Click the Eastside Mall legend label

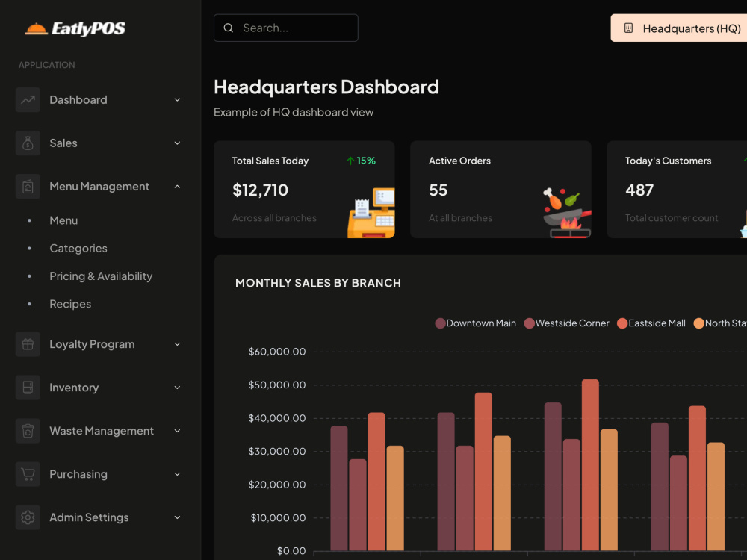(x=657, y=323)
